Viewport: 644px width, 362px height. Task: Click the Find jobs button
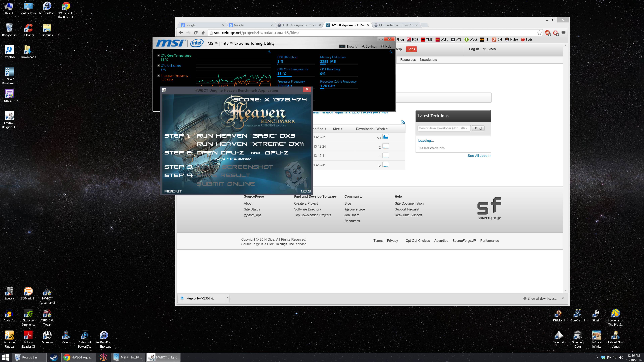[478, 128]
